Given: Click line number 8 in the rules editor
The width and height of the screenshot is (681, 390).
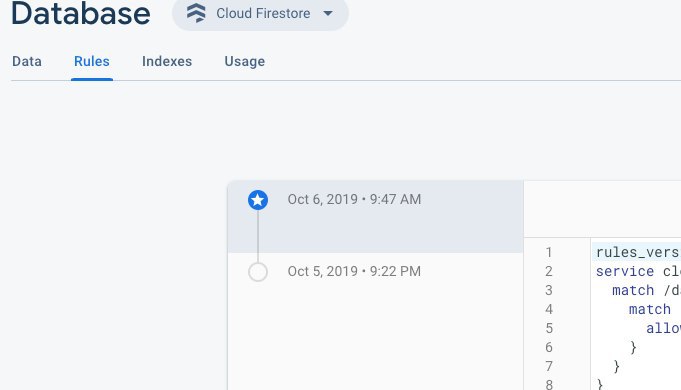Looking at the screenshot, I should [549, 384].
